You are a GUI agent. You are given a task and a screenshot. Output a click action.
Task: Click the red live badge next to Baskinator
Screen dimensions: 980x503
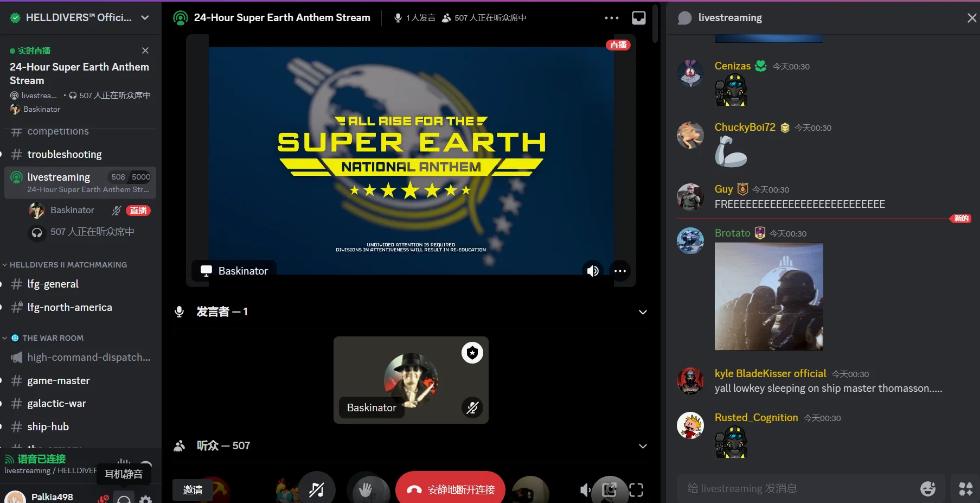(x=138, y=211)
